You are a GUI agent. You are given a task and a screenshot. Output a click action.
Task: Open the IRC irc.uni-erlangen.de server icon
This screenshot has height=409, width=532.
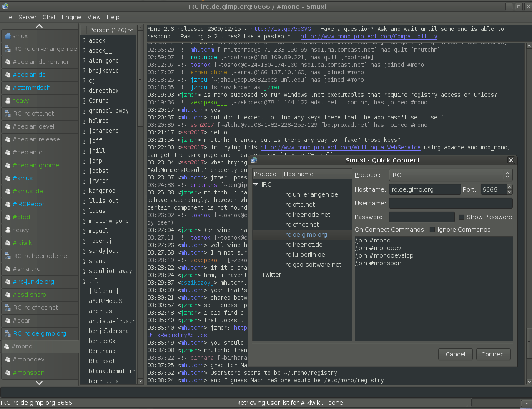(x=8, y=49)
